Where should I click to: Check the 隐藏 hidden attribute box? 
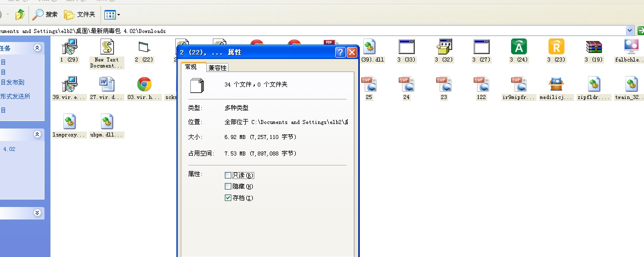coord(228,186)
